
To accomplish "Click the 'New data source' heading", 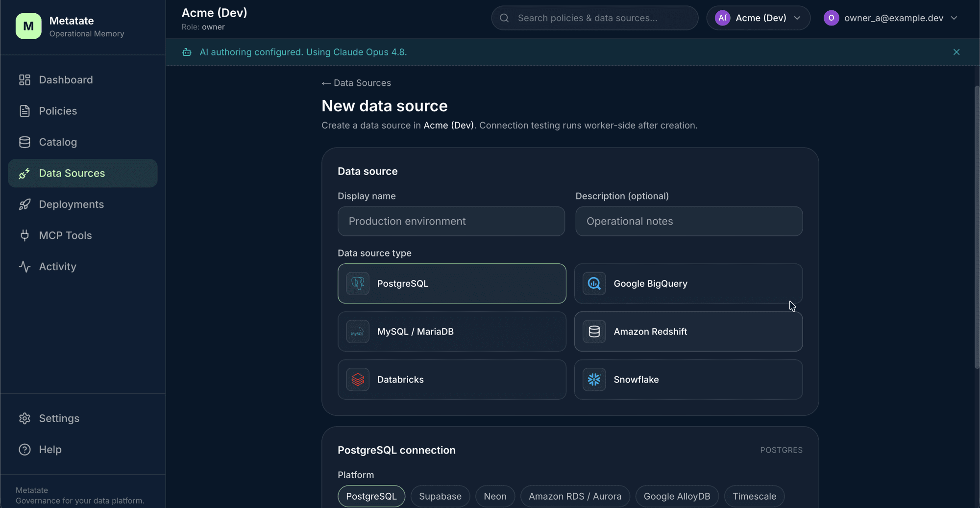I will pos(385,106).
